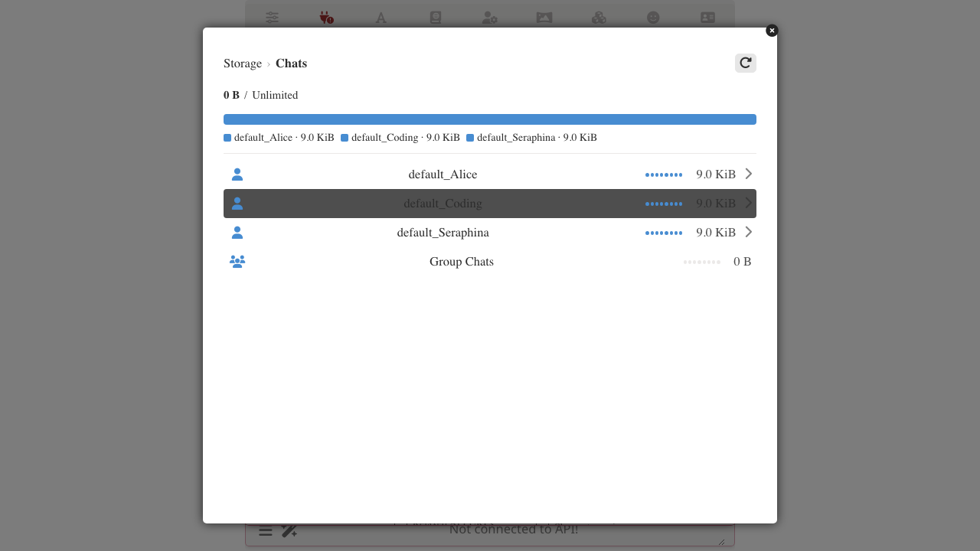This screenshot has width=980, height=551.
Task: Select the Group Chats row
Action: point(490,262)
